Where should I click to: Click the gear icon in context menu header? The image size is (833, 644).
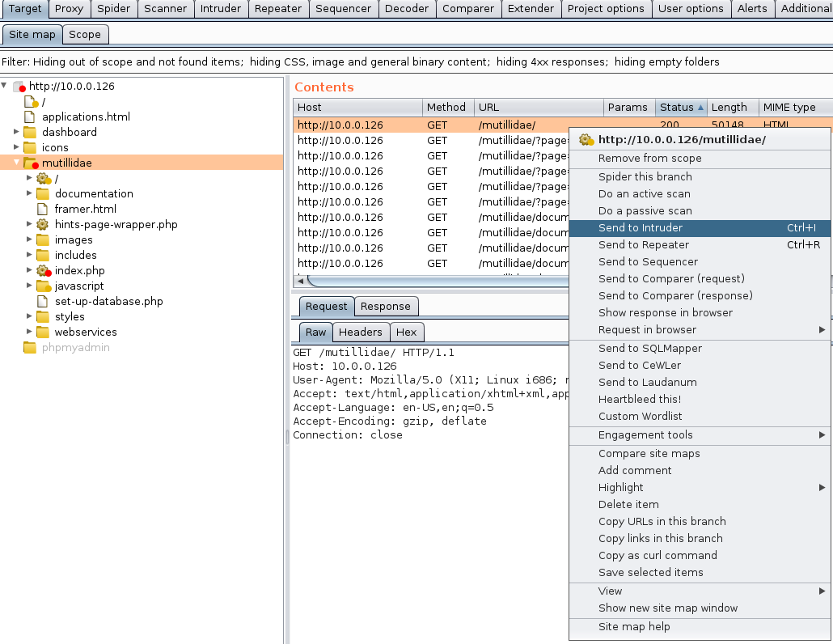click(586, 140)
